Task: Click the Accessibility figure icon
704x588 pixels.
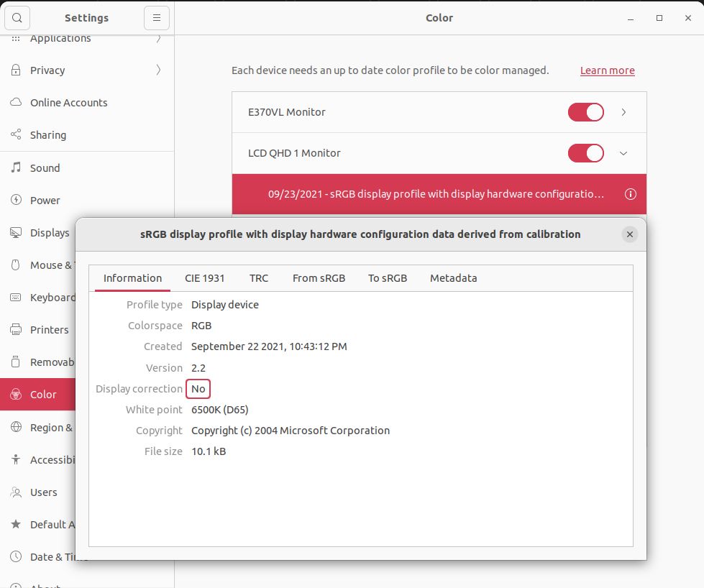Action: [x=16, y=459]
